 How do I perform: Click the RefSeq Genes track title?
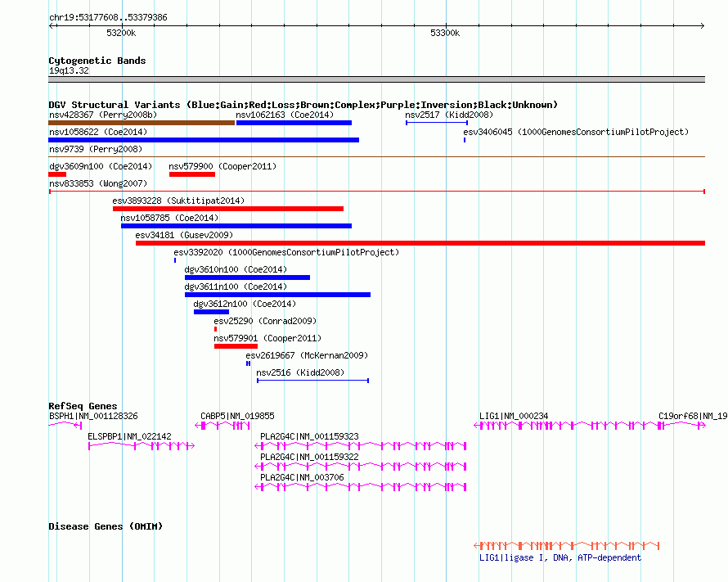click(83, 406)
